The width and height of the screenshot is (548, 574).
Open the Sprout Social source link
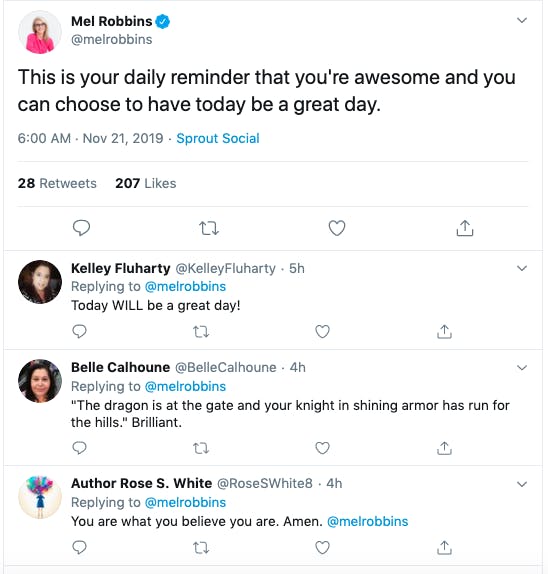[x=218, y=138]
